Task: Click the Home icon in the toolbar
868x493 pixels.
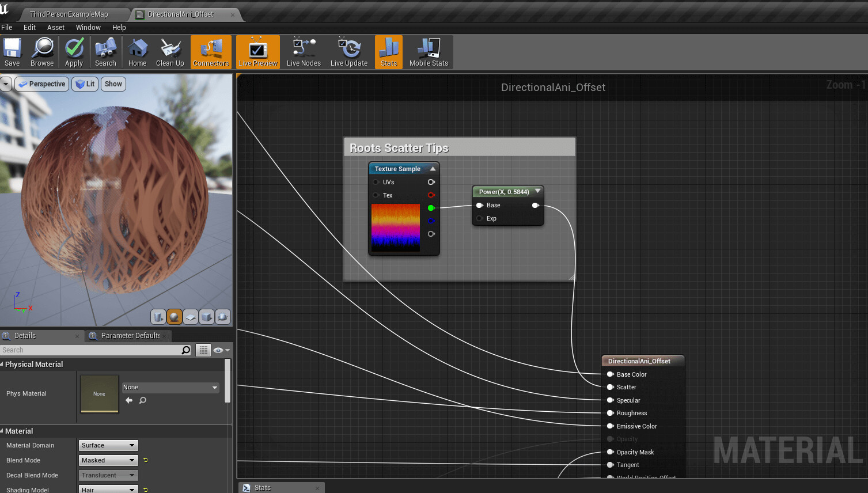Action: (137, 52)
